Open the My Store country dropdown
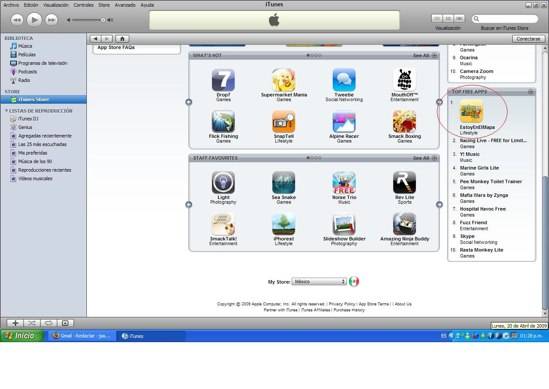Screen dimensions: 549x389 [x=319, y=282]
